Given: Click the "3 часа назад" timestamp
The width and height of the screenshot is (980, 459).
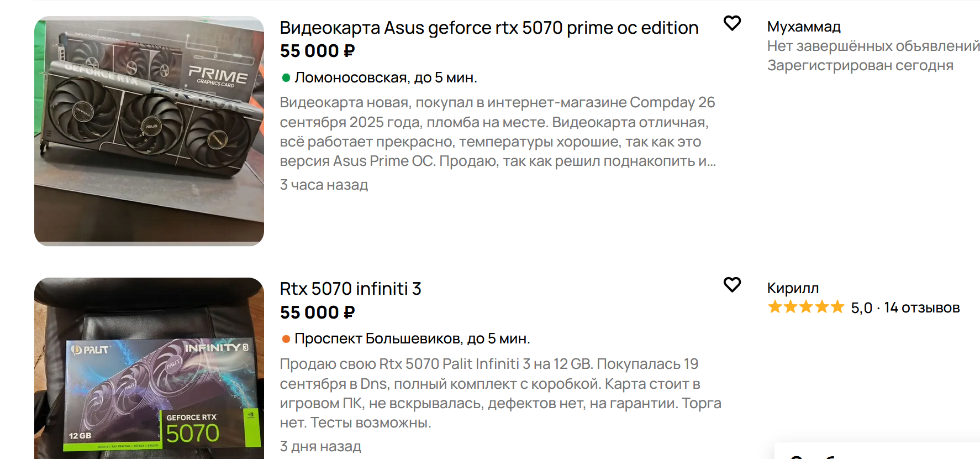Looking at the screenshot, I should (x=324, y=185).
